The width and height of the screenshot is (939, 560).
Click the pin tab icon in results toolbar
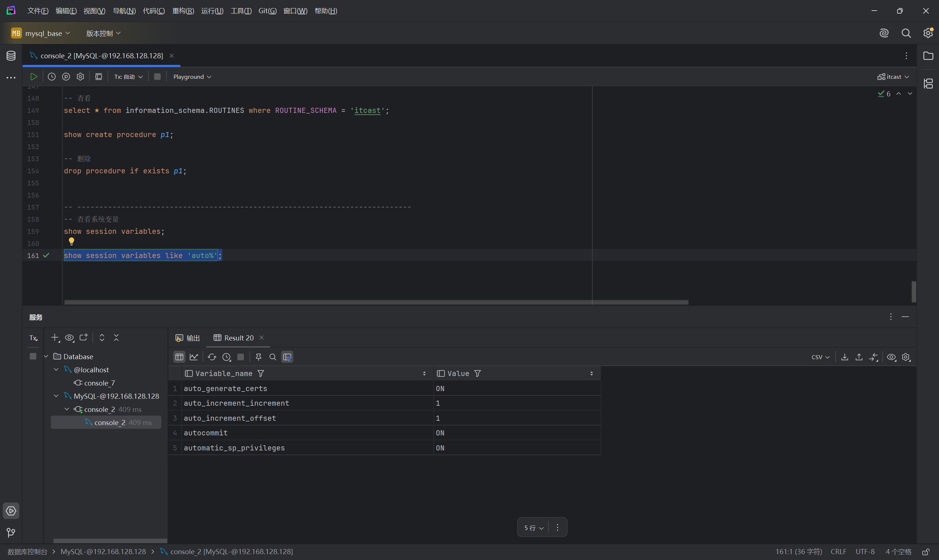[x=259, y=357]
